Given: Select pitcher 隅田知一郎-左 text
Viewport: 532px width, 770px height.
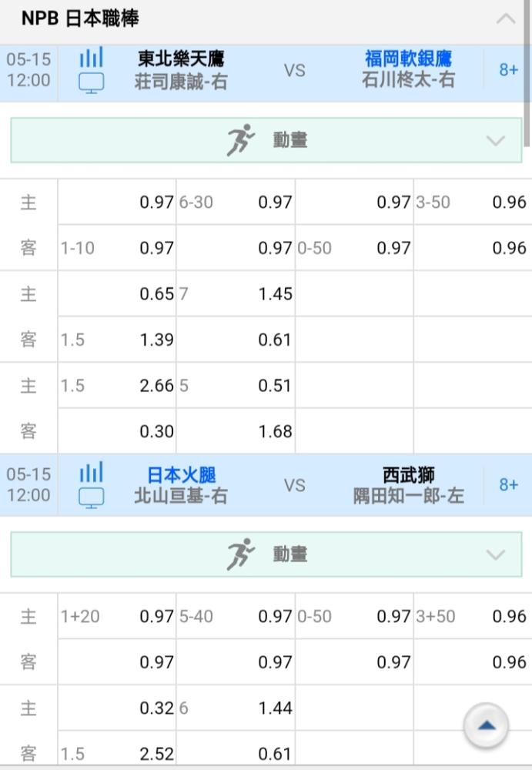Looking at the screenshot, I should point(408,496).
